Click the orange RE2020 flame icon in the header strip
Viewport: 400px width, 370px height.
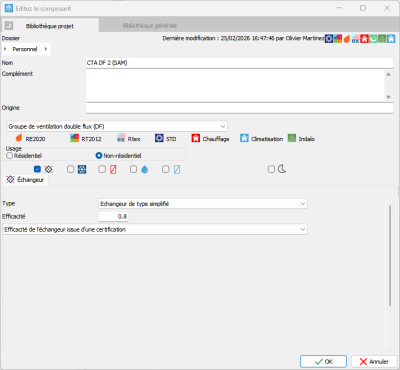pos(347,38)
